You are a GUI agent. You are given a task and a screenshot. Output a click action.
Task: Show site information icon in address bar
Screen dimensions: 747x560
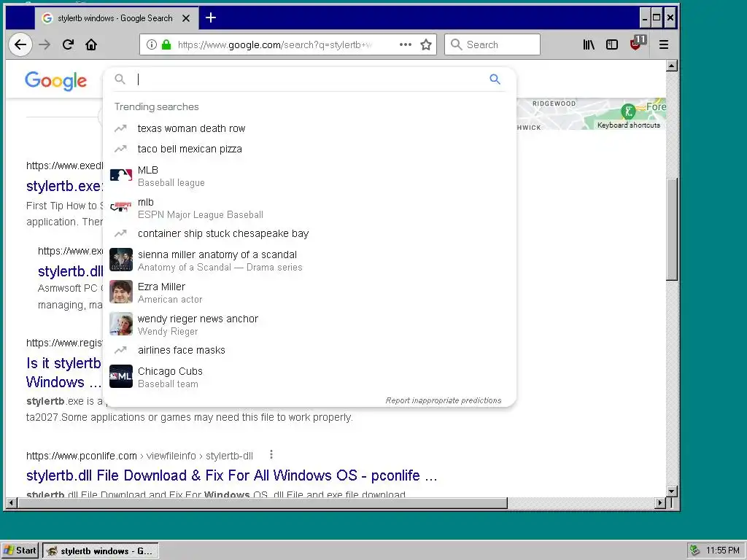pyautogui.click(x=152, y=44)
